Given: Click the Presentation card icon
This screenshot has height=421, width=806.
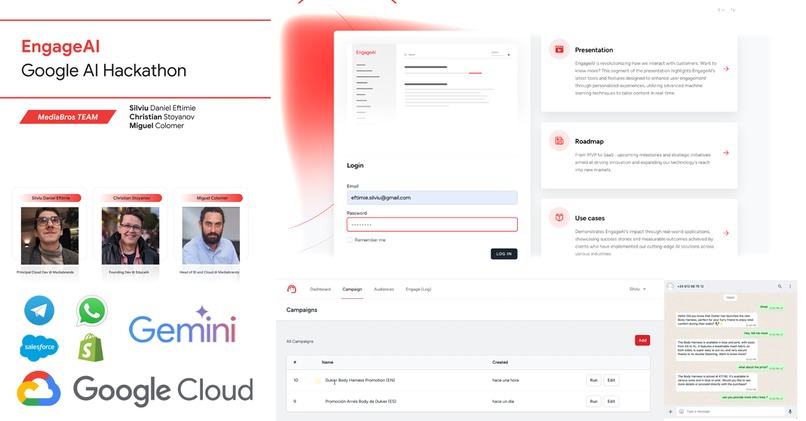Looking at the screenshot, I should [559, 49].
